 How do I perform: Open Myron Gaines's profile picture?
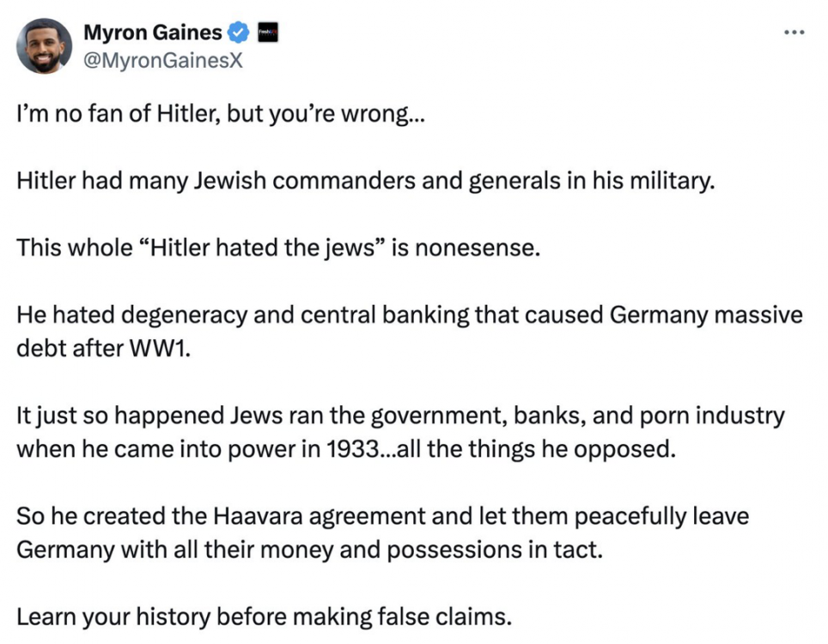pyautogui.click(x=44, y=46)
